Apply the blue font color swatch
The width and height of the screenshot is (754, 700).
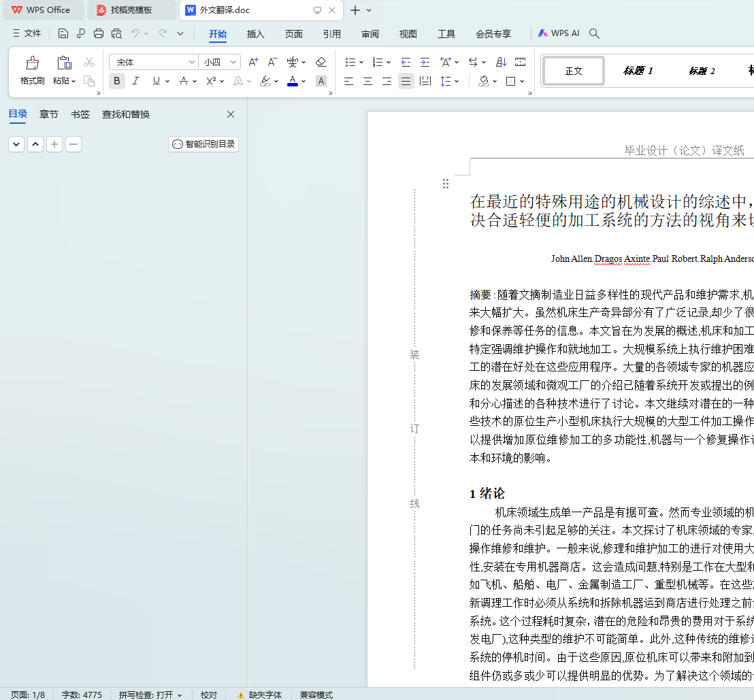pyautogui.click(x=293, y=81)
